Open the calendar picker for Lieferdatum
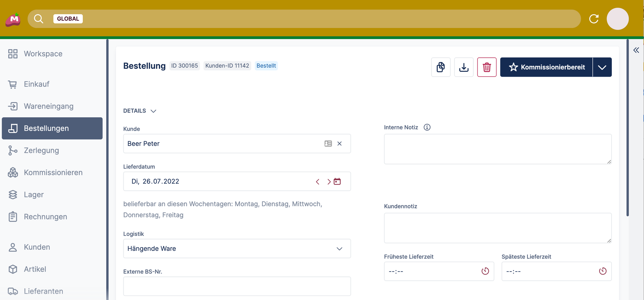 click(x=337, y=181)
